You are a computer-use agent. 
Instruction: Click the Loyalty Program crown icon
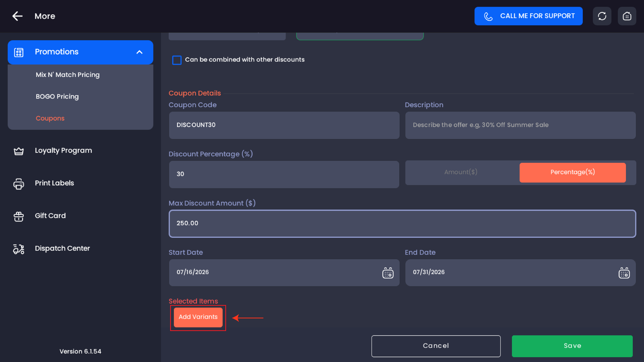click(x=18, y=151)
